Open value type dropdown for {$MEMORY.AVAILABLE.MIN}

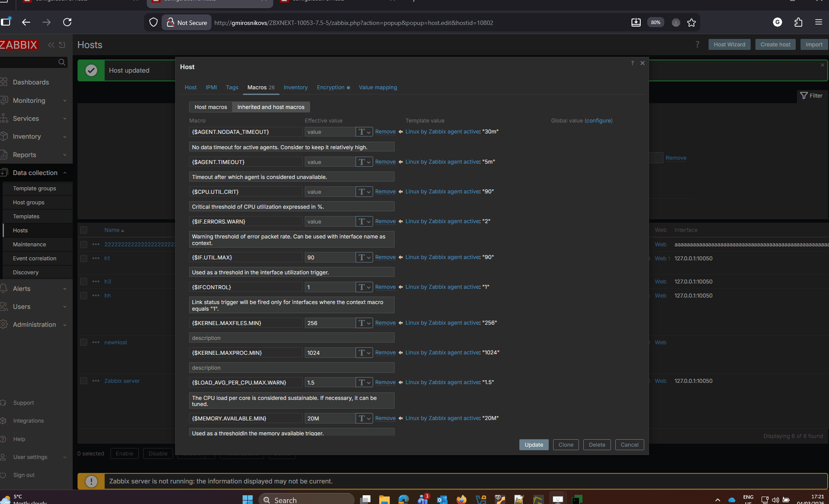(364, 419)
